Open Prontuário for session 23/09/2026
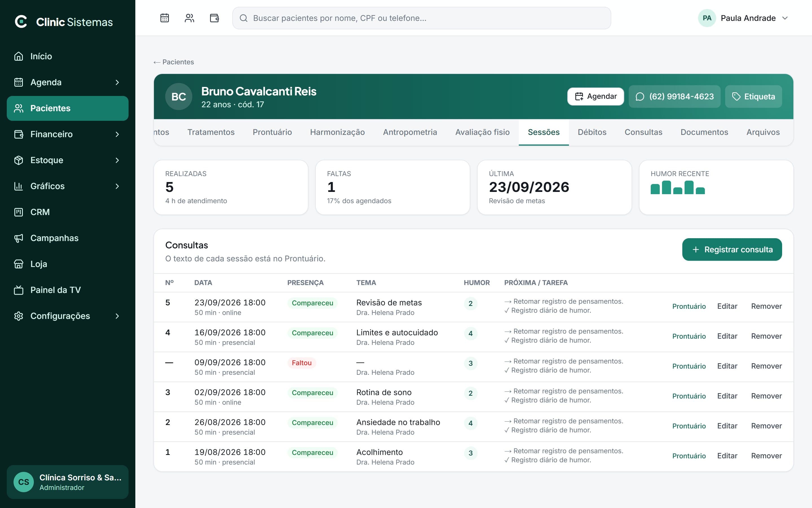Screen dimensions: 812x508 689,306
